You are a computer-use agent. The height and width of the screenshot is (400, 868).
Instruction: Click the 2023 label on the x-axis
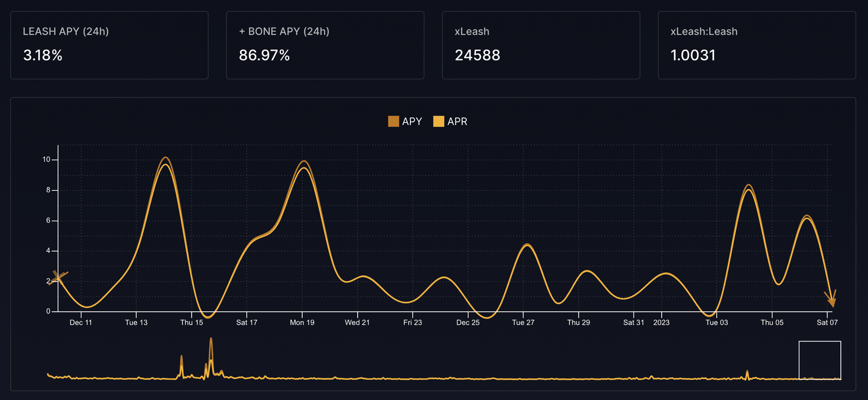click(661, 322)
